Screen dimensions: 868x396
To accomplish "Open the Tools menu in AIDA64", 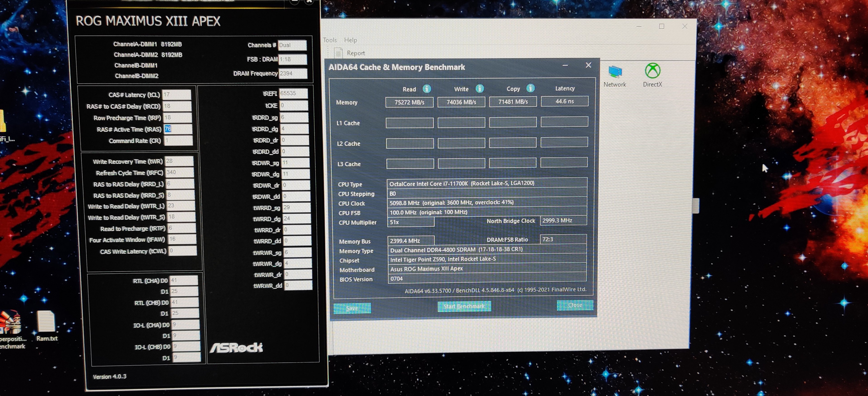I will point(330,40).
